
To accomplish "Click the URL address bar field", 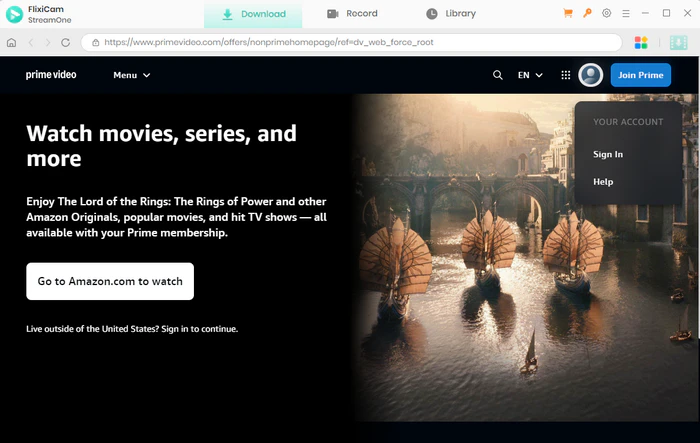I will [x=350, y=43].
